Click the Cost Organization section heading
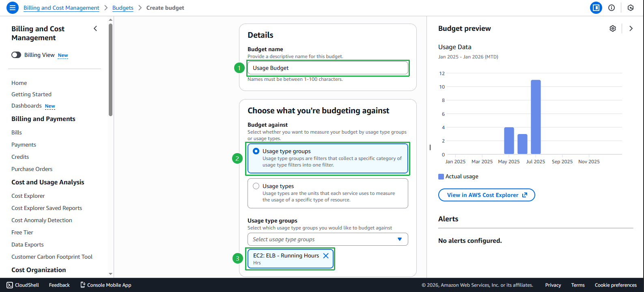644x292 pixels. coord(39,270)
